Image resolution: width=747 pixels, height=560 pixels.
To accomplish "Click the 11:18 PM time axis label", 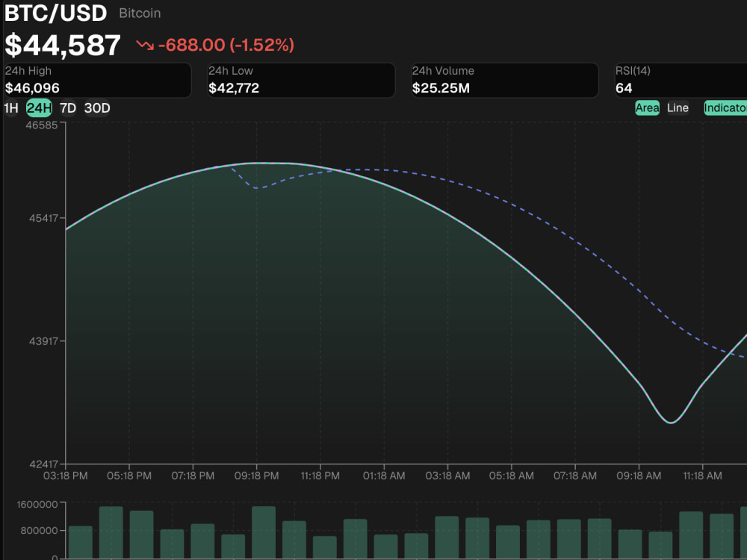I will click(320, 476).
